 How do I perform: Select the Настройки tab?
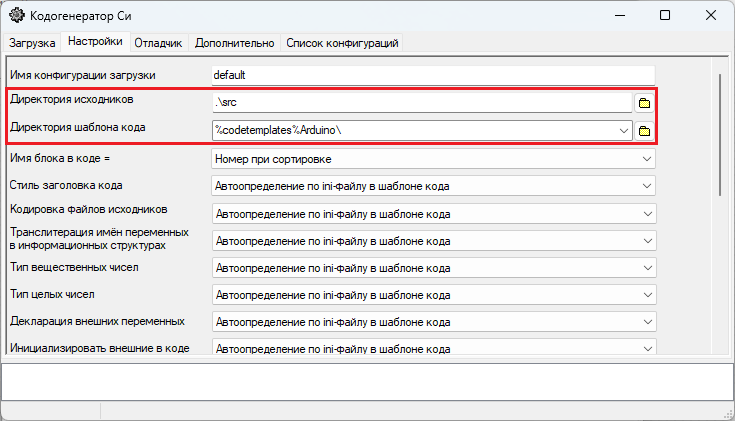pos(95,42)
